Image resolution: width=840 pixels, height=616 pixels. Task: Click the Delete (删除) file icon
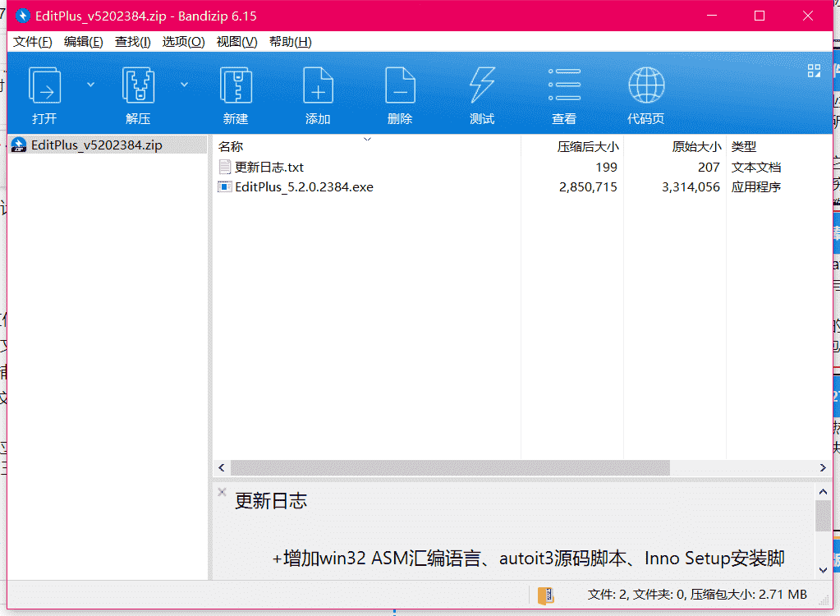(400, 85)
